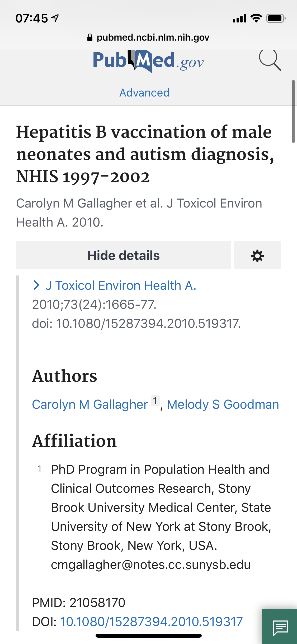Viewport: 297px width, 644px height.
Task: Tap the affiliation superscript 1 marker
Action: pos(155,401)
